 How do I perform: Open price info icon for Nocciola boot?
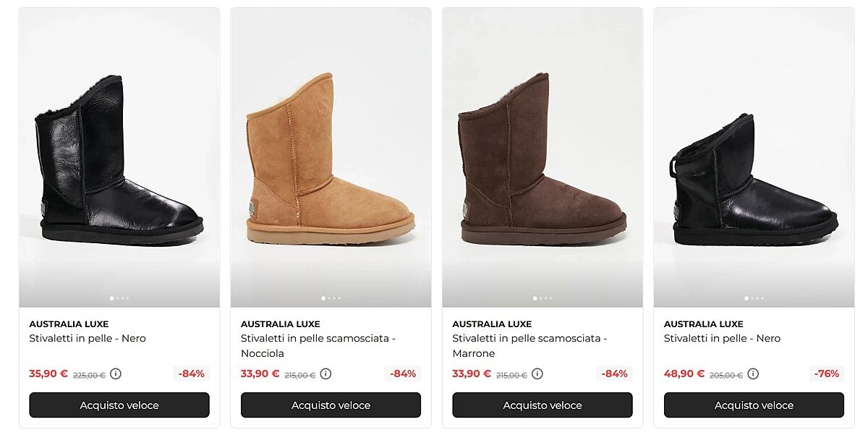coord(325,374)
